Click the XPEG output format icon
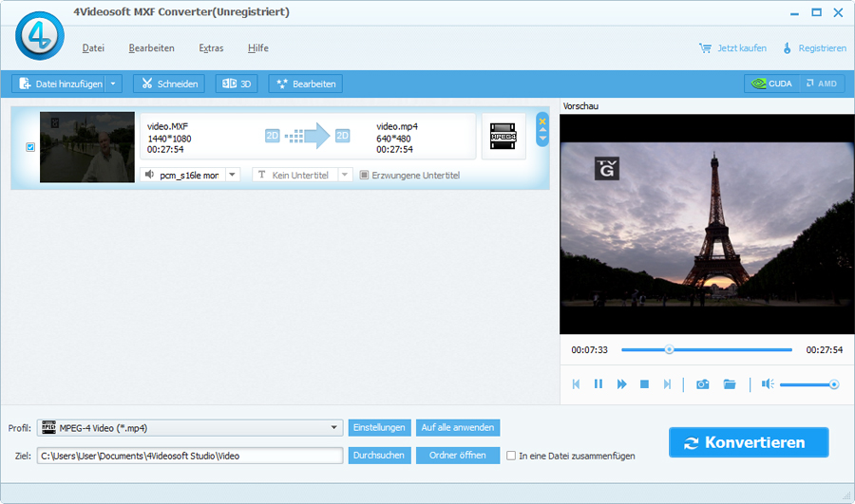855x504 pixels. 503,137
